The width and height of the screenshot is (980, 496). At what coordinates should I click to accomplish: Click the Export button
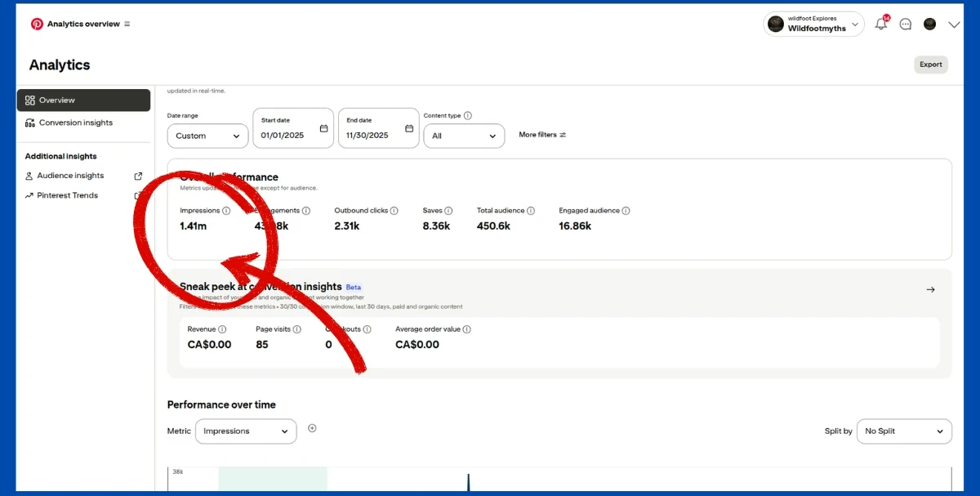(x=930, y=65)
